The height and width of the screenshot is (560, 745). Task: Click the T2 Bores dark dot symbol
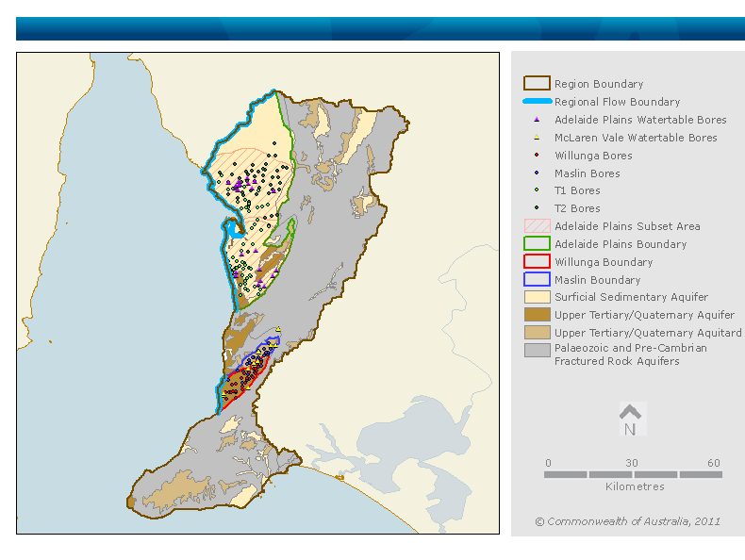point(537,208)
